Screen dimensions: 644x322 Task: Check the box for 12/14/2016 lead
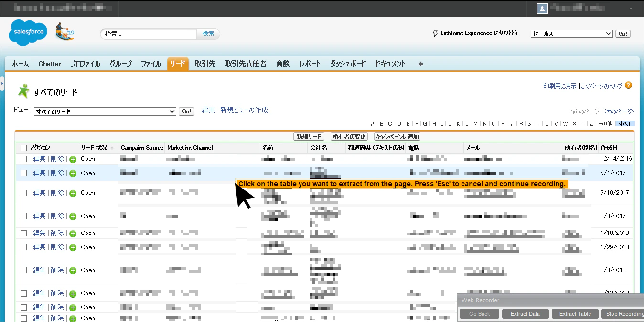(24, 159)
